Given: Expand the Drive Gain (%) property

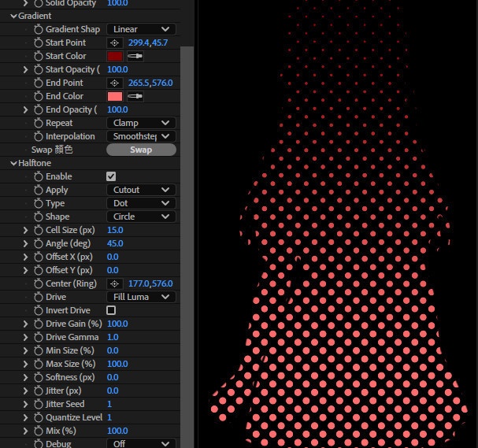Looking at the screenshot, I should pyautogui.click(x=26, y=324).
